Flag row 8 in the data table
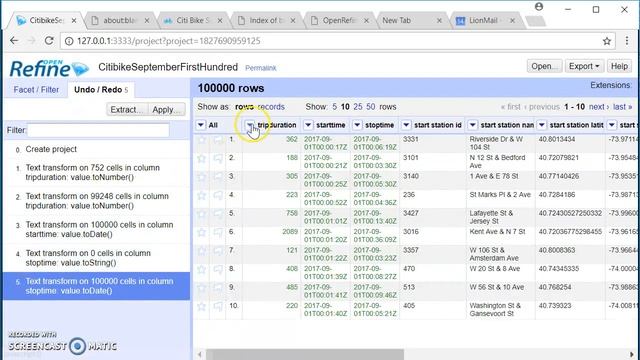The height and width of the screenshot is (360, 640). click(x=218, y=269)
